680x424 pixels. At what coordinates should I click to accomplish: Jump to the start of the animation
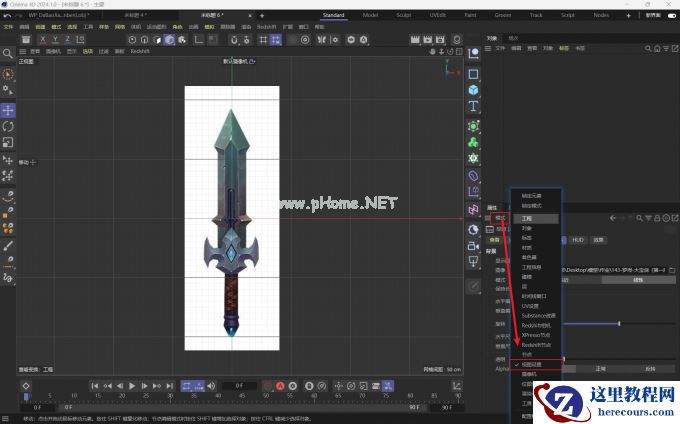(95, 386)
